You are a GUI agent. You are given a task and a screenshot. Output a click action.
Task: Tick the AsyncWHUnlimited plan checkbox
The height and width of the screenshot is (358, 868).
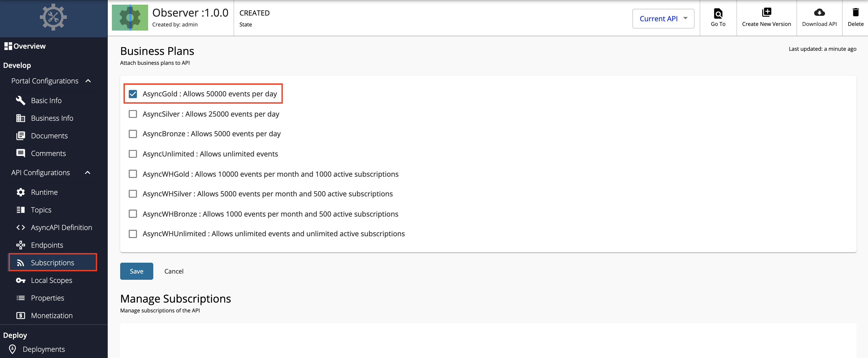point(133,234)
